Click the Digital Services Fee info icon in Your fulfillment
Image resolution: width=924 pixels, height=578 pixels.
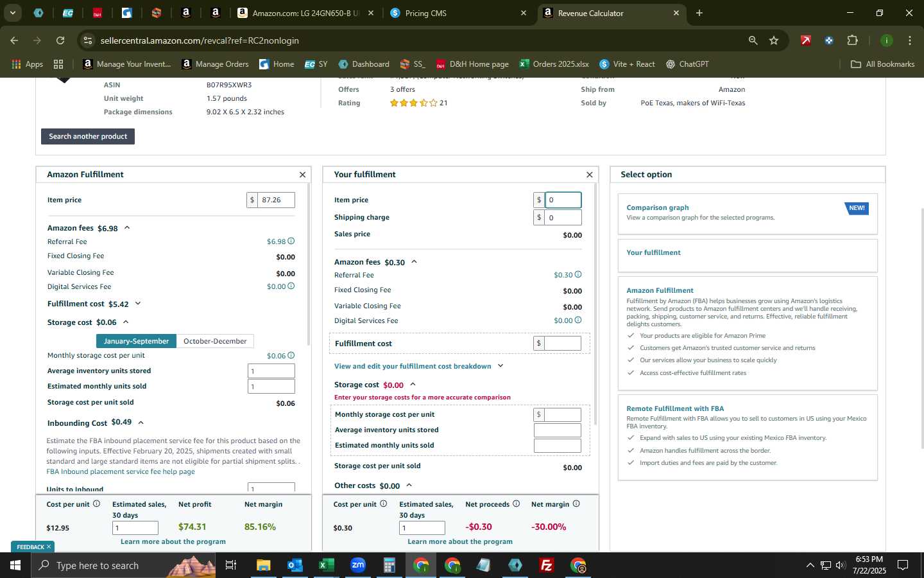578,320
